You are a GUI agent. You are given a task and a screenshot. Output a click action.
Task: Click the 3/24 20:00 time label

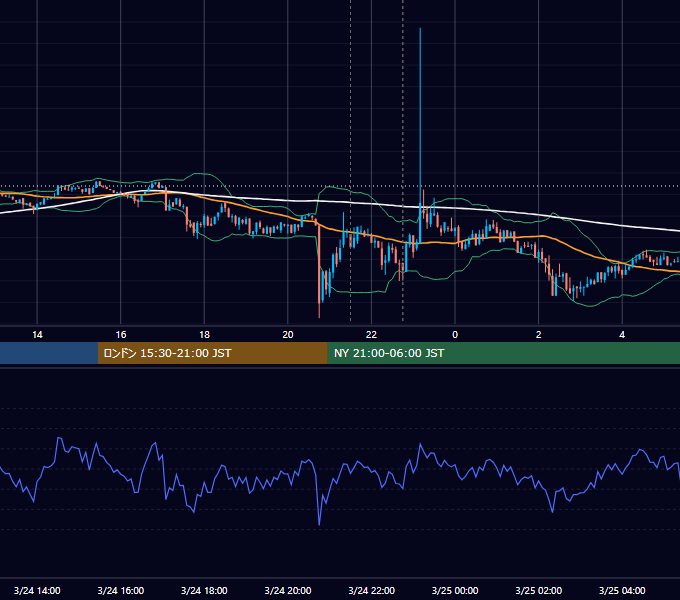tap(288, 590)
